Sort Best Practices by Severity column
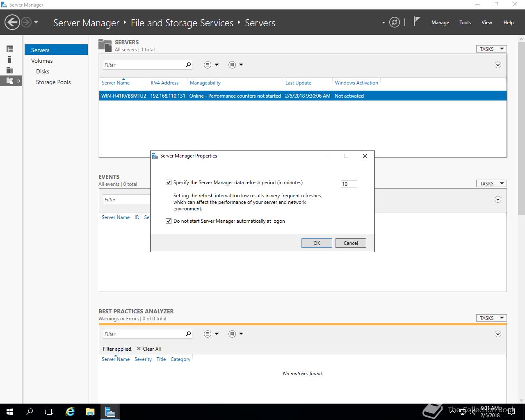 click(x=143, y=359)
